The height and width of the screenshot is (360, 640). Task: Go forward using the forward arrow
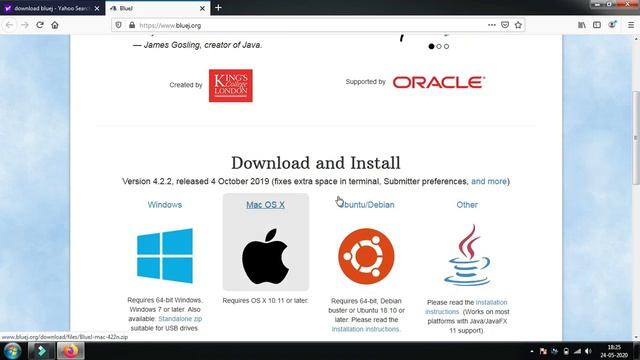(x=25, y=25)
